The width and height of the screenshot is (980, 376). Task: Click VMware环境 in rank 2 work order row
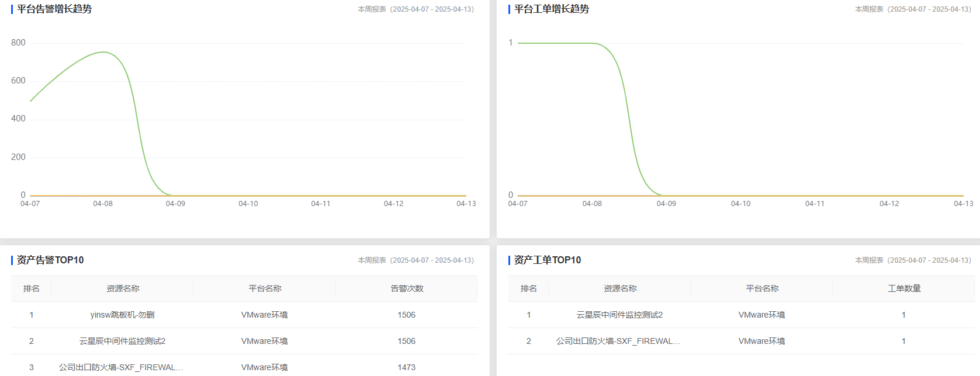762,341
